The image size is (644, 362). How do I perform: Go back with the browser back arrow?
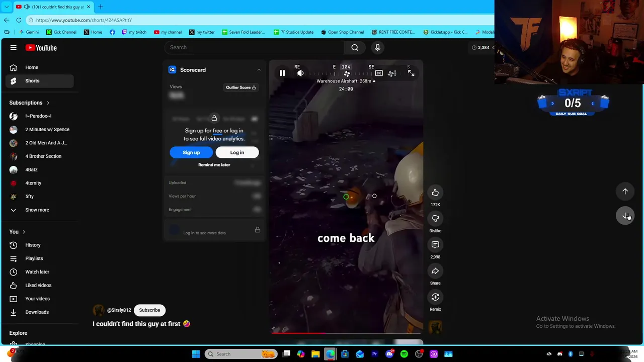click(x=6, y=20)
